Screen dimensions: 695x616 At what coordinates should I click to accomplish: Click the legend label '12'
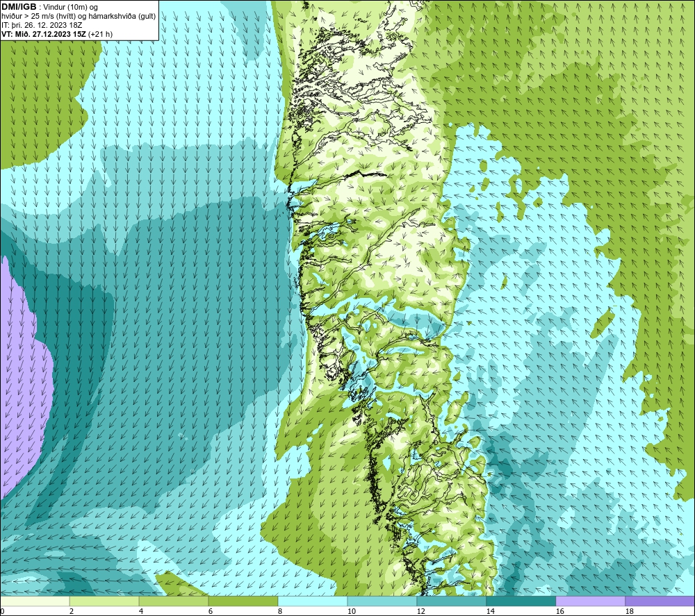[420, 611]
